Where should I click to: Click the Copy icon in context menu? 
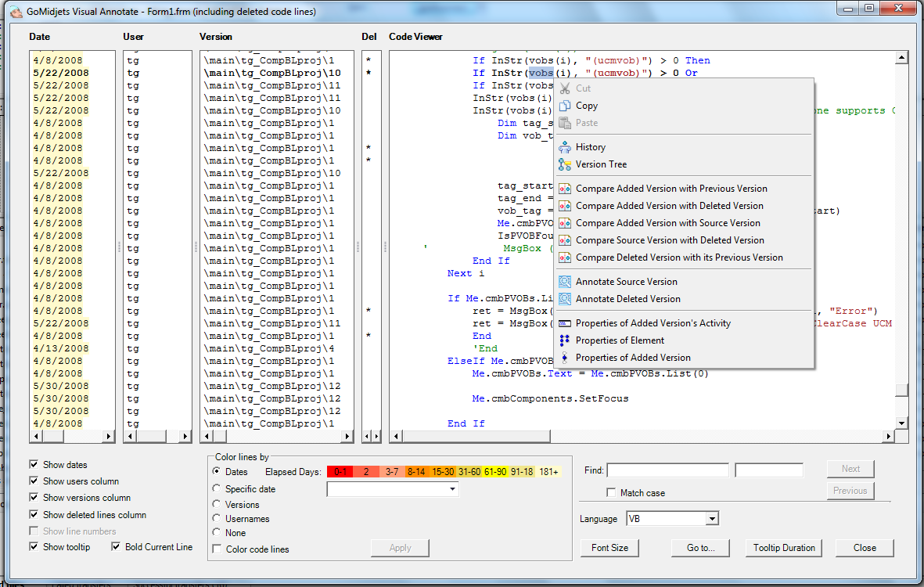[564, 106]
